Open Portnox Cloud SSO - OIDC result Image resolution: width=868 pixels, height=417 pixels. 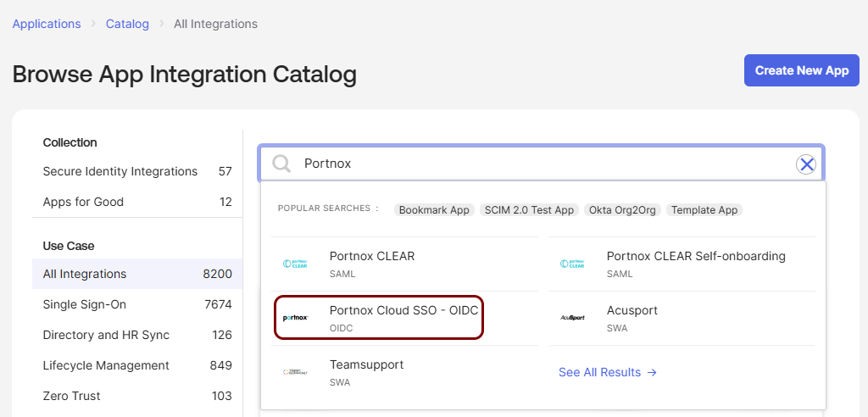click(403, 311)
